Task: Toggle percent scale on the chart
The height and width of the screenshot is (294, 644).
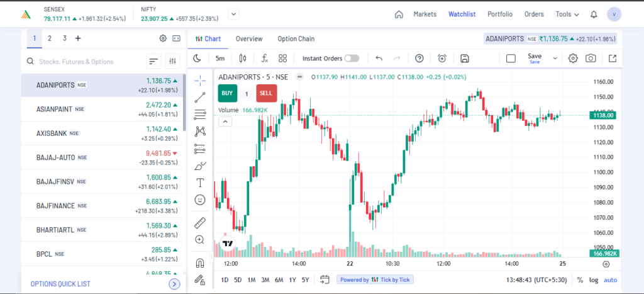Action: (x=580, y=280)
